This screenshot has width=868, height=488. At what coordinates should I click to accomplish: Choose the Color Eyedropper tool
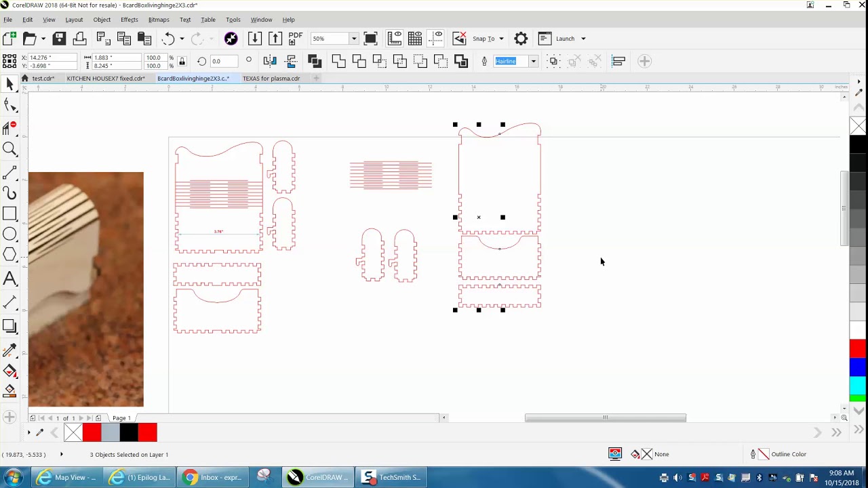(9, 350)
